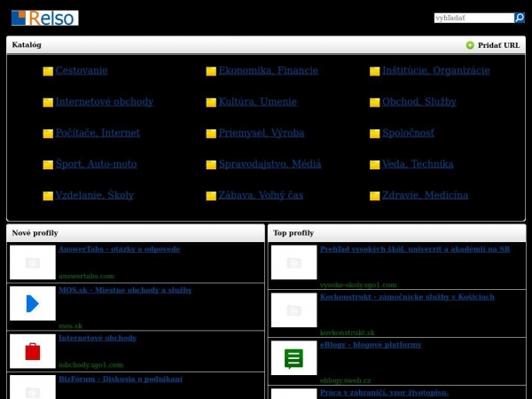The width and height of the screenshot is (532, 399).
Task: Open Kovkonstrukt - zámočnícke služby v Košiciach
Action: point(407,297)
